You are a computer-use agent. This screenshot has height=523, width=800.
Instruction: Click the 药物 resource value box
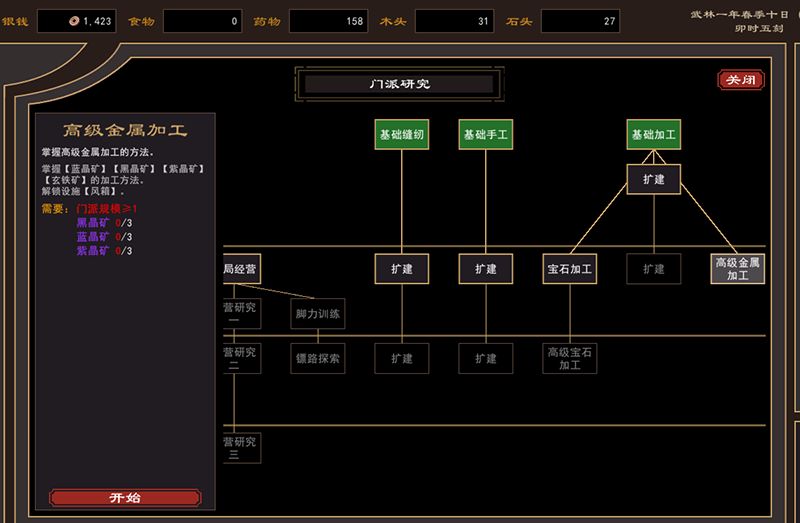point(329,21)
